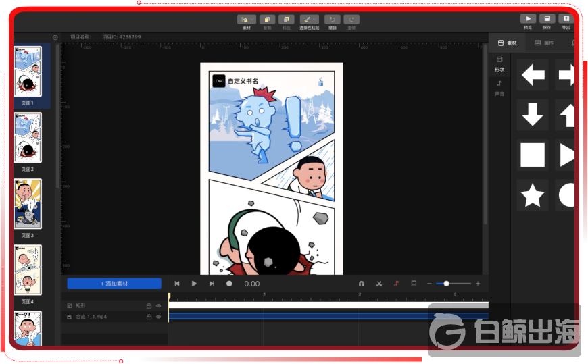
Task: Click the white 矩形 timeline clip
Action: pyautogui.click(x=328, y=305)
